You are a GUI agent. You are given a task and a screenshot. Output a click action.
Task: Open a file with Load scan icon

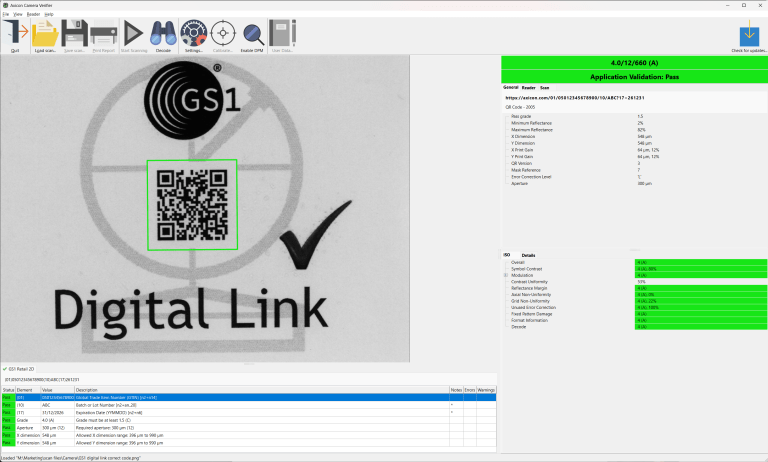click(x=45, y=36)
